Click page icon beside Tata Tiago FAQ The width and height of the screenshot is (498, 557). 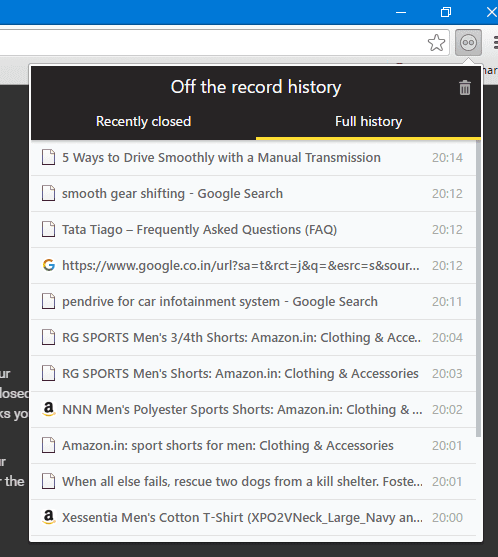[48, 229]
